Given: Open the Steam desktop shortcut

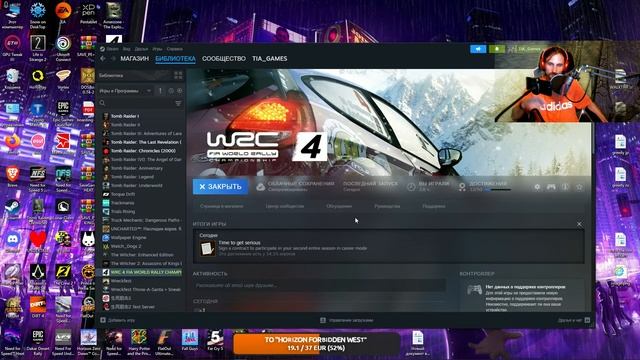Looking at the screenshot, I should 12,209.
